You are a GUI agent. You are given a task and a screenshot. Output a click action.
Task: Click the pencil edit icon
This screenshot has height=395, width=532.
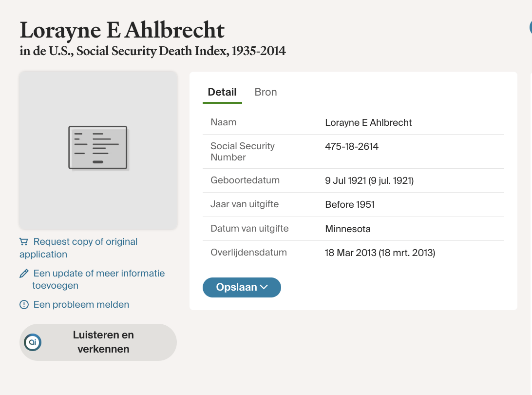tap(24, 274)
